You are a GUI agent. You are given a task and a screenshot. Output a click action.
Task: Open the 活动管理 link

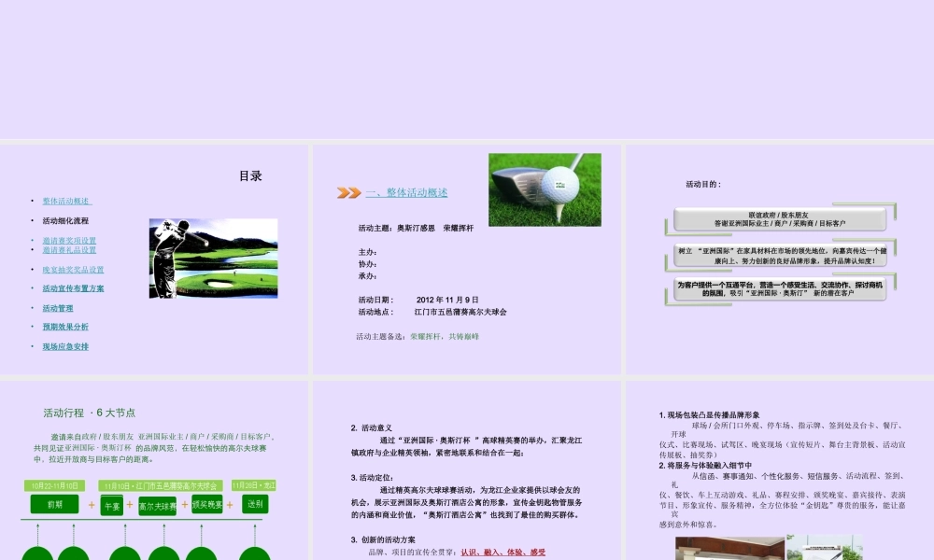58,308
